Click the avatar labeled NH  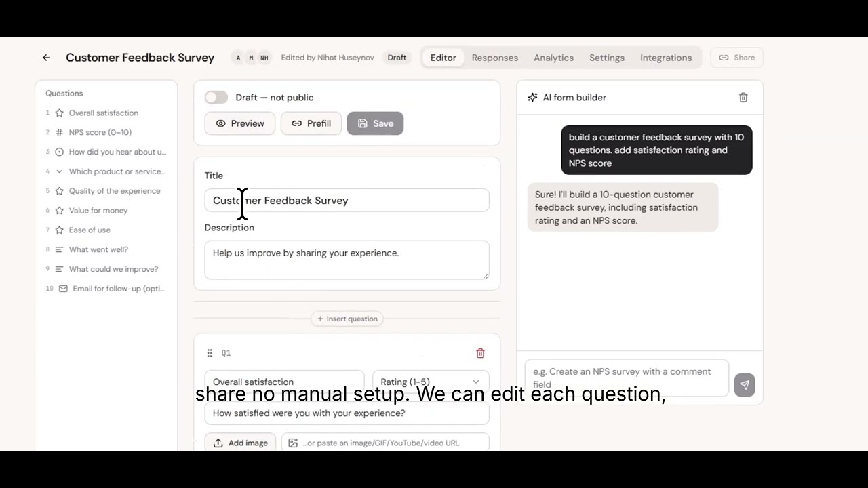coord(264,58)
